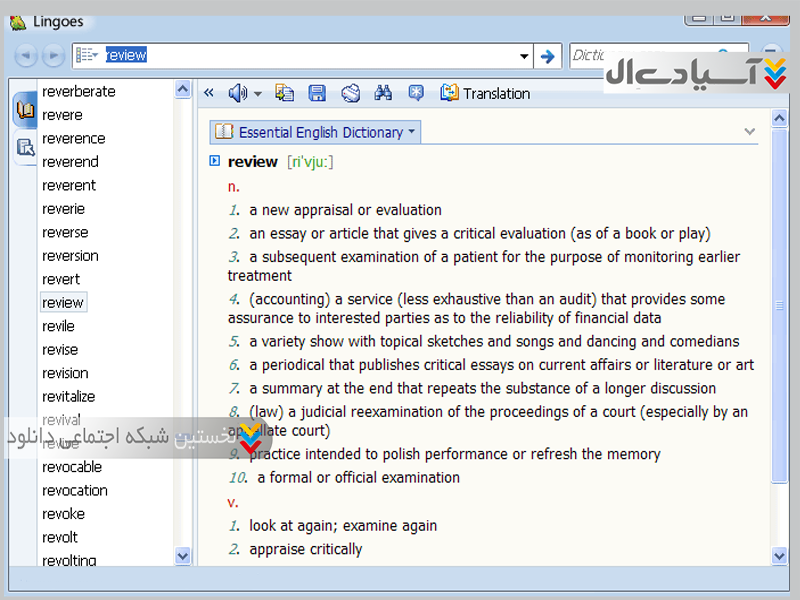The width and height of the screenshot is (800, 600).
Task: Go back with the left navigation arrow
Action: click(x=25, y=56)
